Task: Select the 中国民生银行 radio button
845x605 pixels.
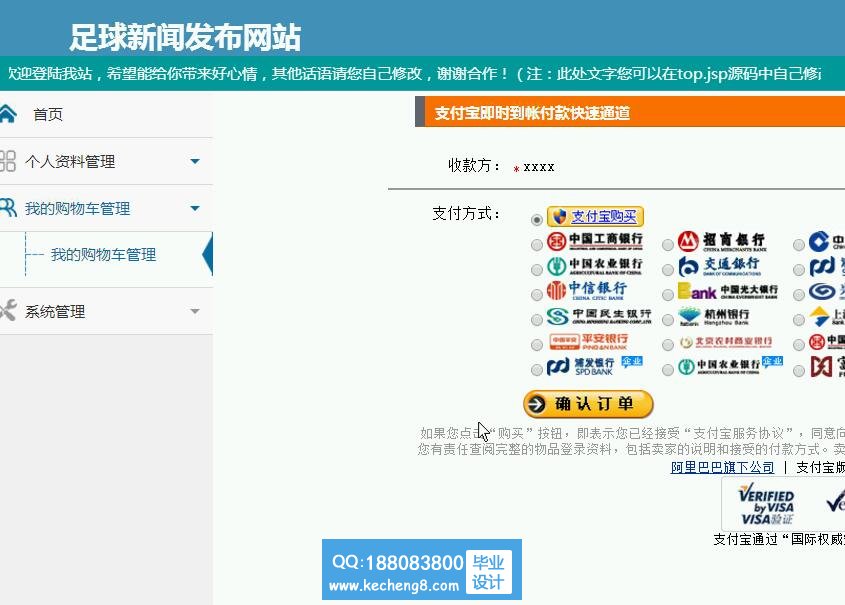Action: (537, 320)
